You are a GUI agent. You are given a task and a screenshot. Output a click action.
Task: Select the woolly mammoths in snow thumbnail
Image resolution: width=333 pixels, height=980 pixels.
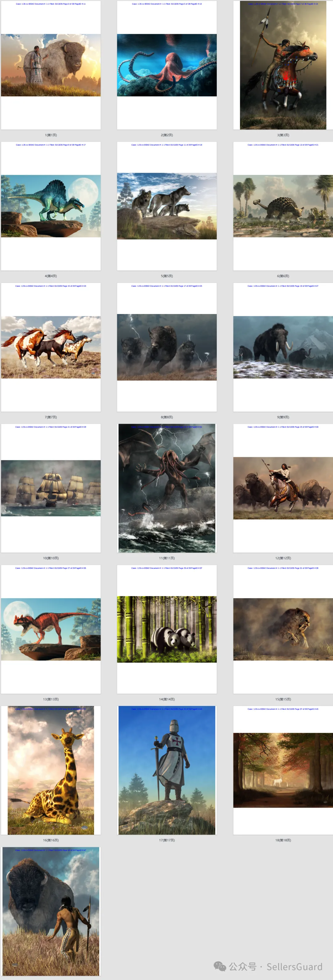point(283,347)
